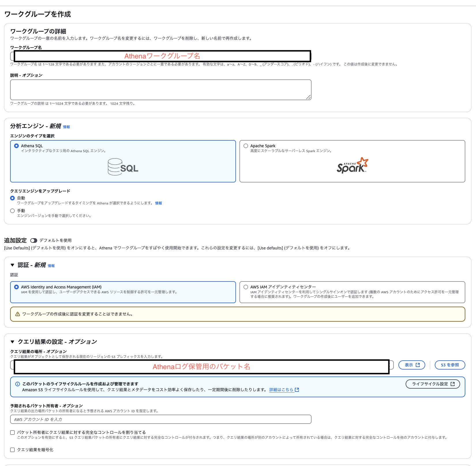Click the S3 を参照 button
This screenshot has height=466, width=476.
pyautogui.click(x=450, y=365)
